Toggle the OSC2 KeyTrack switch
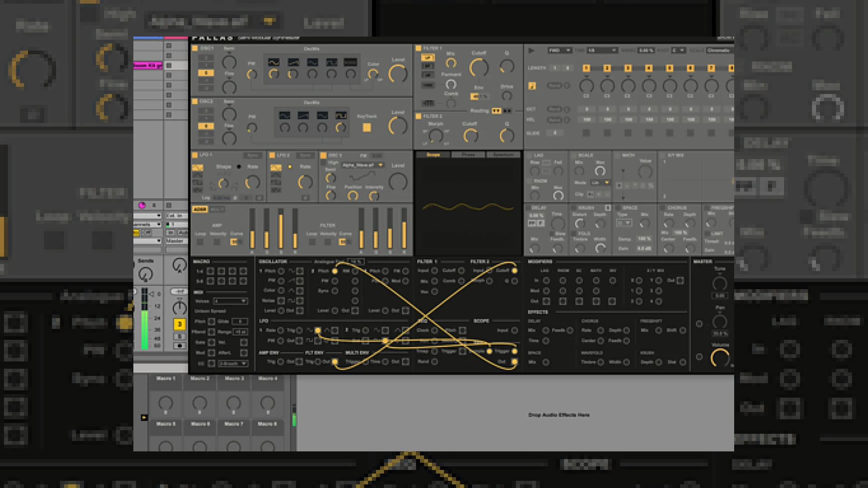The width and height of the screenshot is (868, 488). [x=367, y=127]
